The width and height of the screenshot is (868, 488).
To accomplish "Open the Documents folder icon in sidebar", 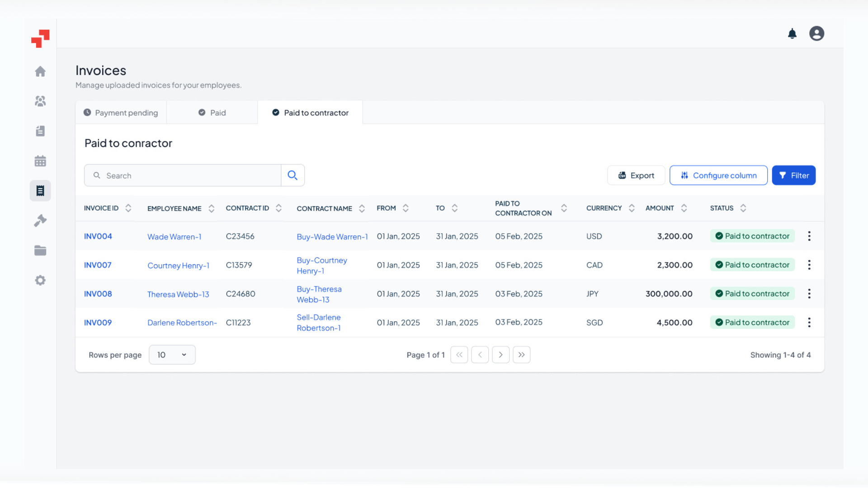I will pos(40,250).
